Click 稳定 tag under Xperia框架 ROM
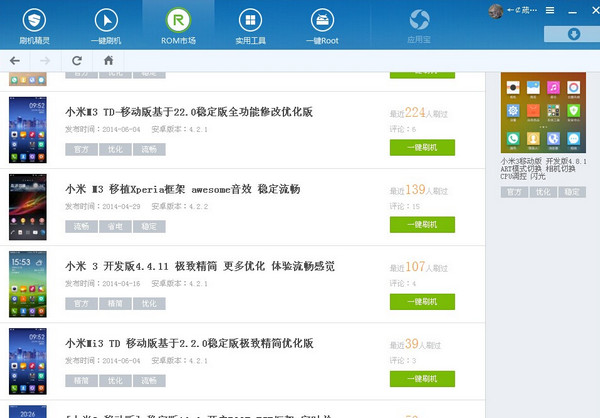This screenshot has height=418, width=600. point(149,227)
